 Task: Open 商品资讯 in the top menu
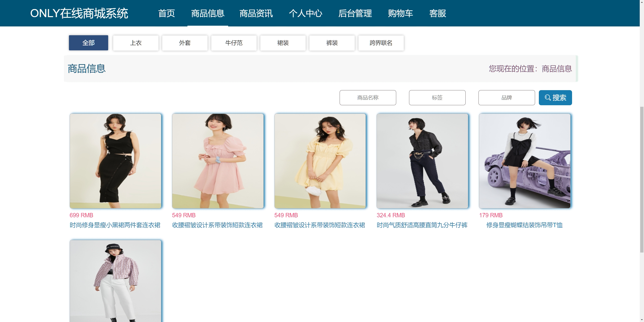[256, 13]
